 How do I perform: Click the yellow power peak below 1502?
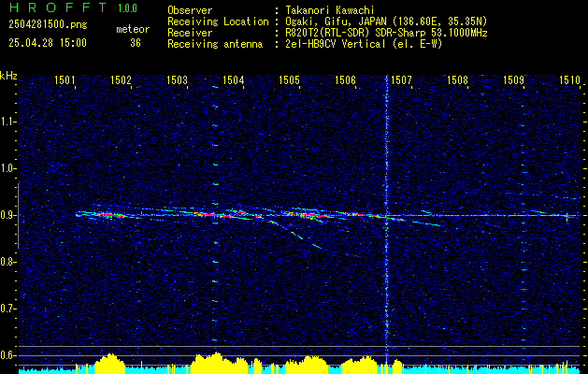(109, 363)
